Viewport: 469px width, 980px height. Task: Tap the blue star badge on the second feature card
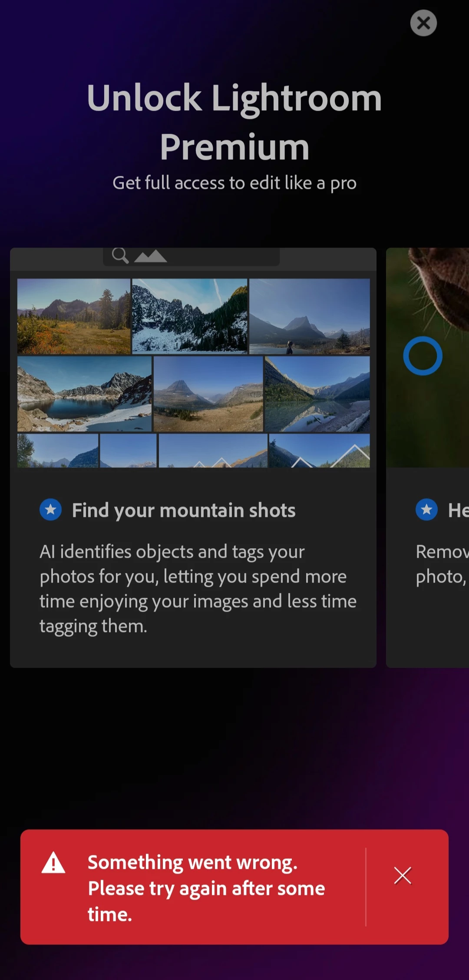[x=426, y=510]
